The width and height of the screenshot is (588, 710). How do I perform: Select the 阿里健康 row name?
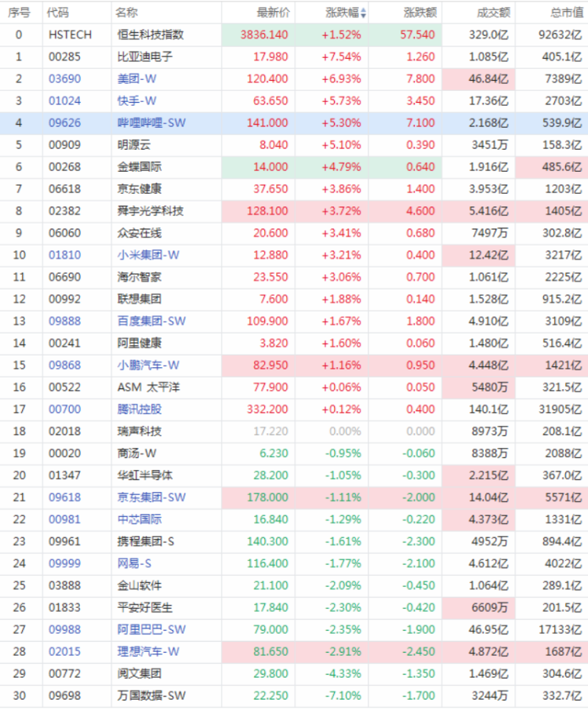[x=140, y=344]
